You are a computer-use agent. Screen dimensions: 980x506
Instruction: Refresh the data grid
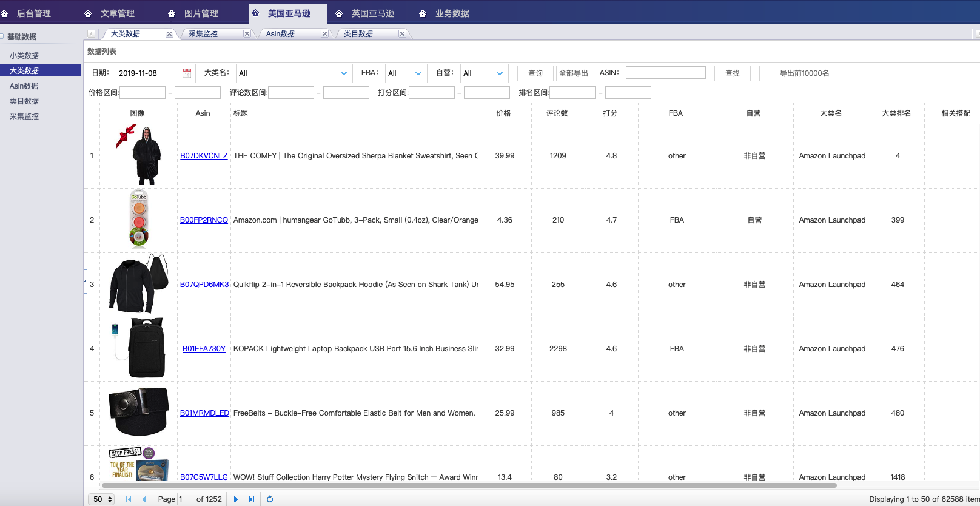[270, 499]
